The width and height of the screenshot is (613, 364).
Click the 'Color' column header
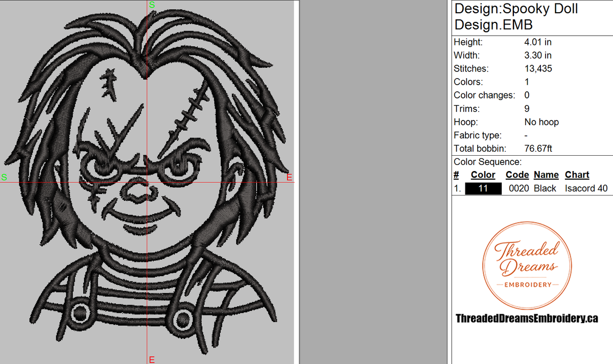pyautogui.click(x=483, y=175)
